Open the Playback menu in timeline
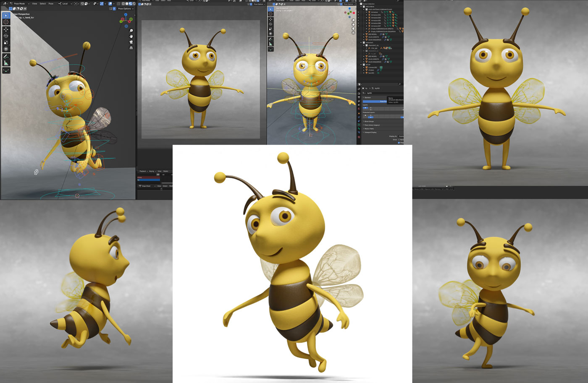 (x=143, y=171)
